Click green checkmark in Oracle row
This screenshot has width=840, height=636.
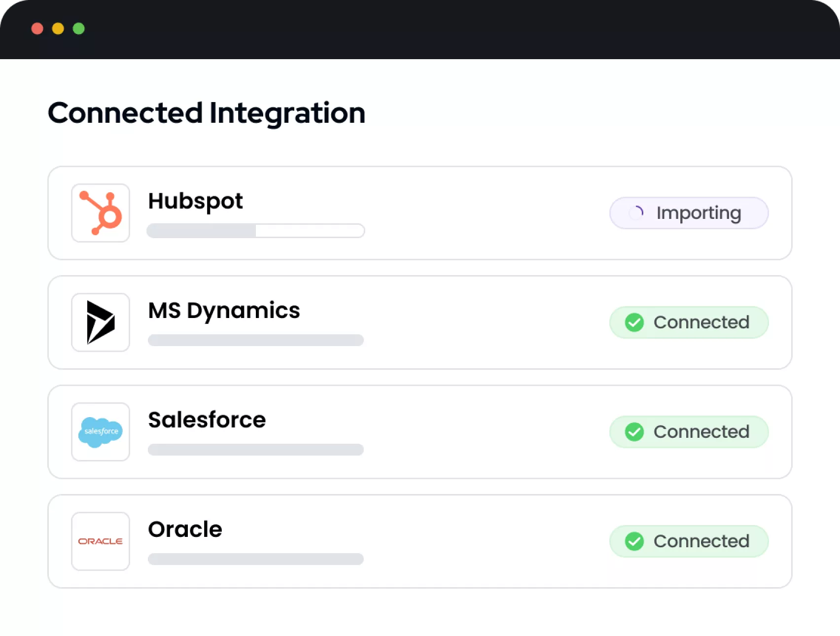pos(634,541)
